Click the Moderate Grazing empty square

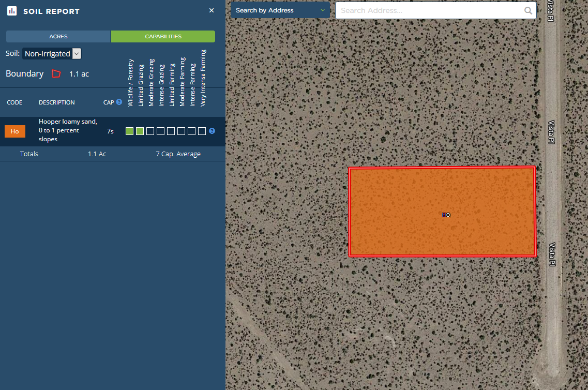click(x=150, y=131)
